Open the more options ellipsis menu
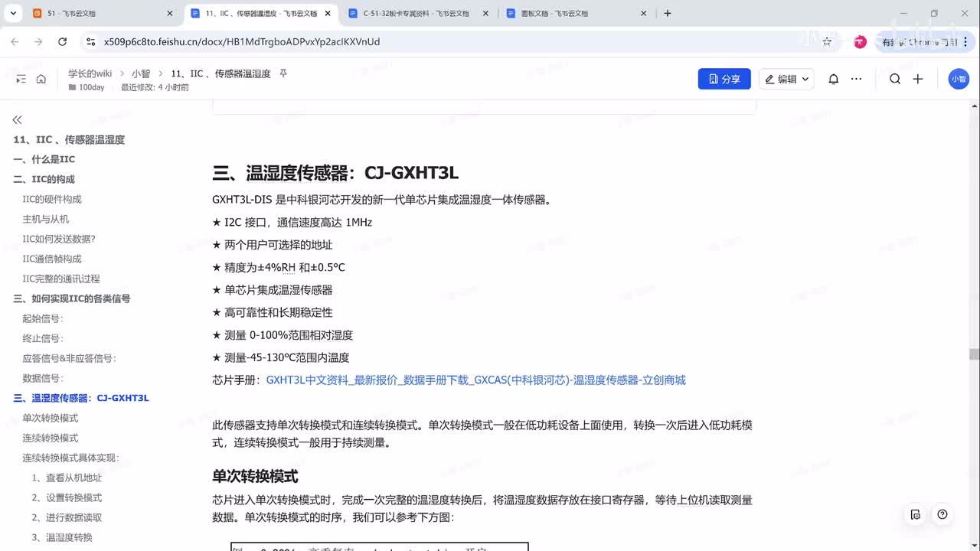 click(x=856, y=79)
